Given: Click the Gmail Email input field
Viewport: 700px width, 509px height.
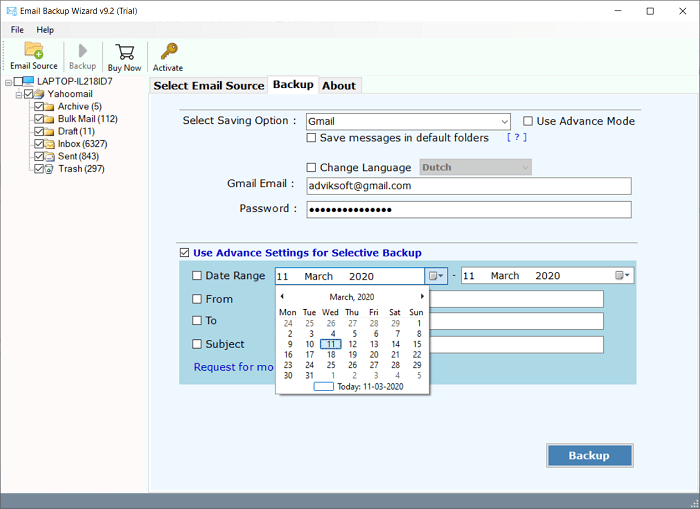Looking at the screenshot, I should pos(469,186).
